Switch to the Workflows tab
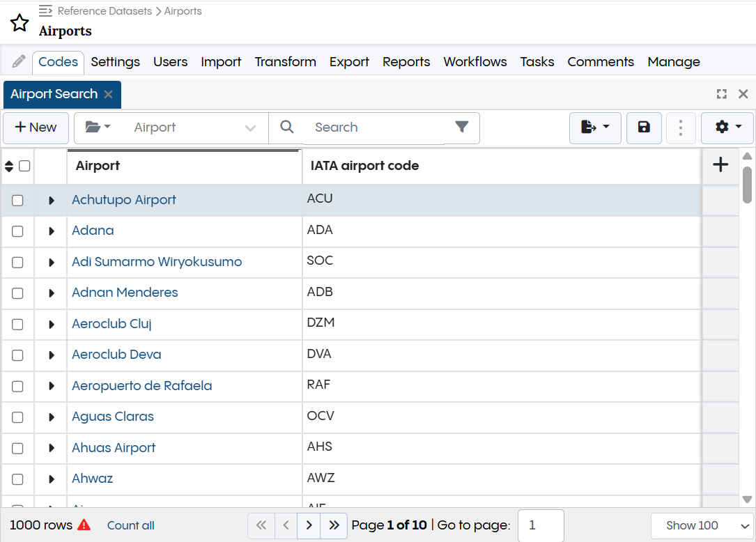 tap(475, 61)
